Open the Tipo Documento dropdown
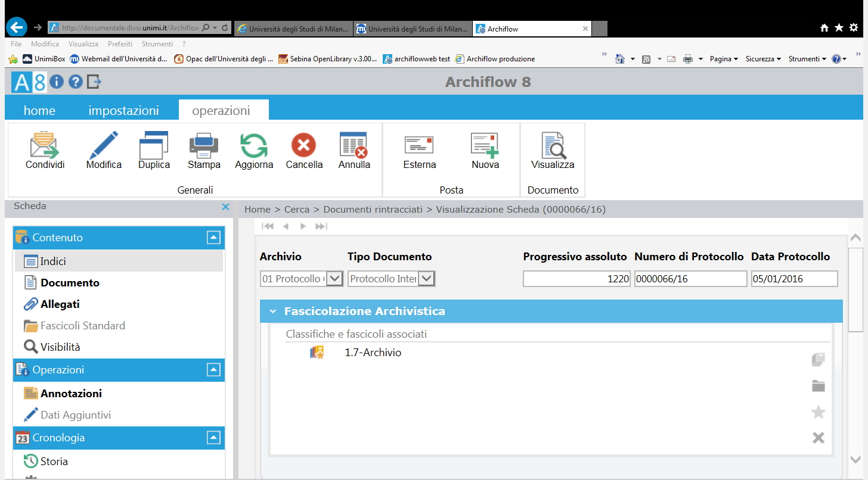868x480 pixels. [426, 279]
